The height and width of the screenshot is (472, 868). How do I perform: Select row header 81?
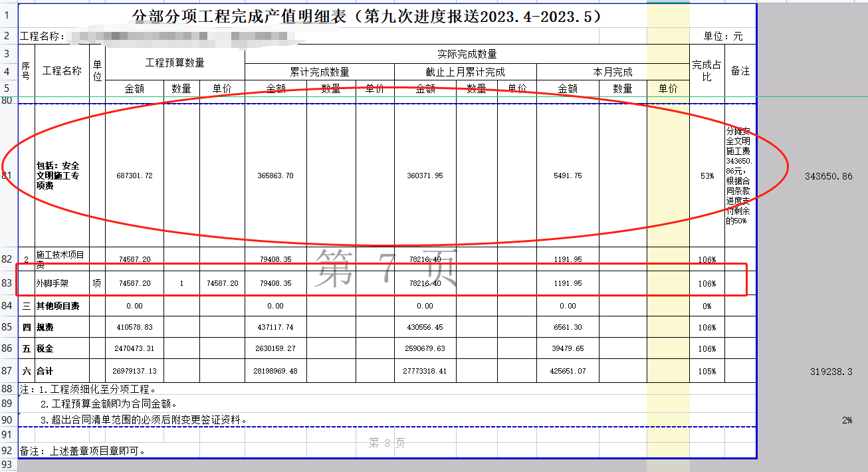tap(7, 176)
